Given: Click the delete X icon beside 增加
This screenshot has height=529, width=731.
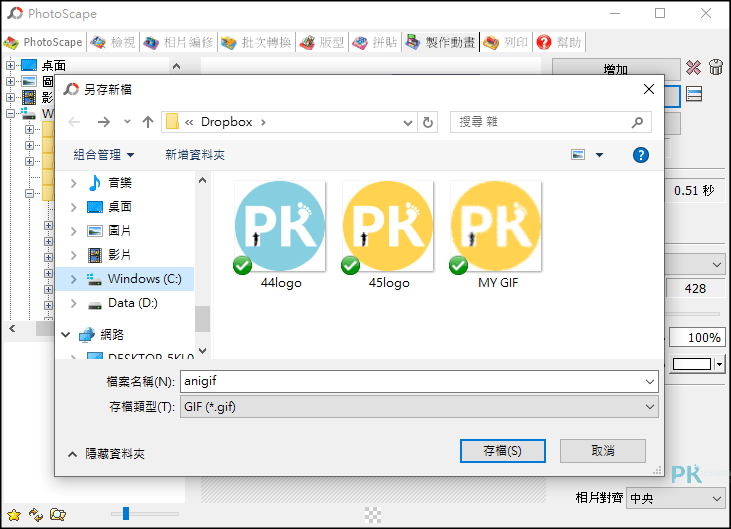Looking at the screenshot, I should tap(693, 68).
